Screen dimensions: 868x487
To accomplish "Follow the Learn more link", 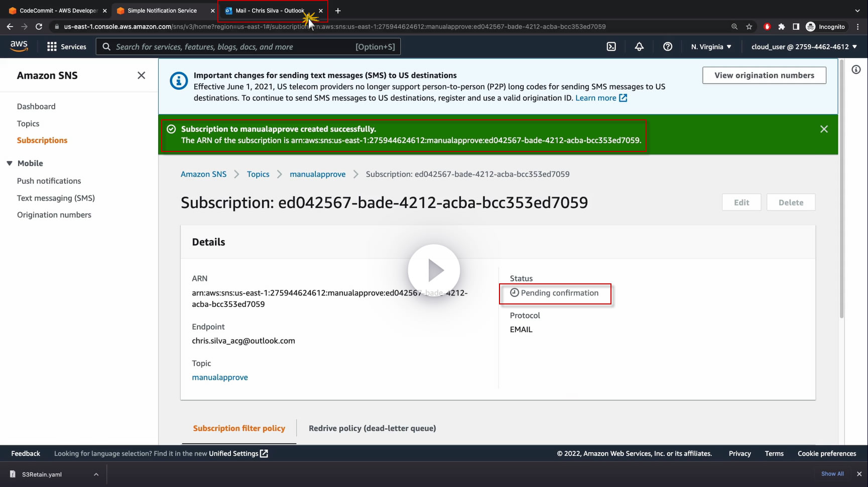I will tap(601, 98).
